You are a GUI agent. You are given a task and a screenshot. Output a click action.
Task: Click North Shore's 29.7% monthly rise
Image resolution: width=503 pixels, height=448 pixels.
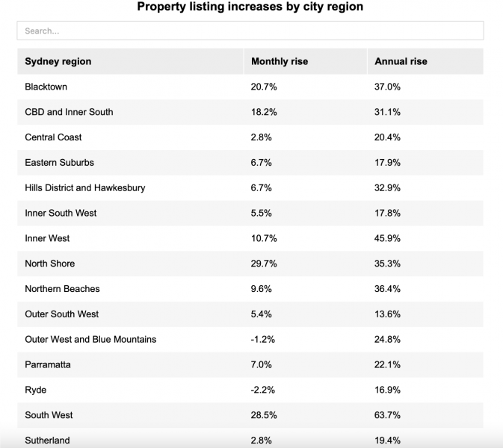[x=264, y=264]
